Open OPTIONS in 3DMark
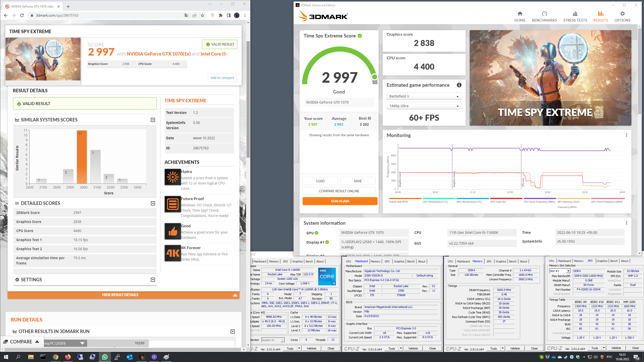The width and height of the screenshot is (644, 362). 622,17
